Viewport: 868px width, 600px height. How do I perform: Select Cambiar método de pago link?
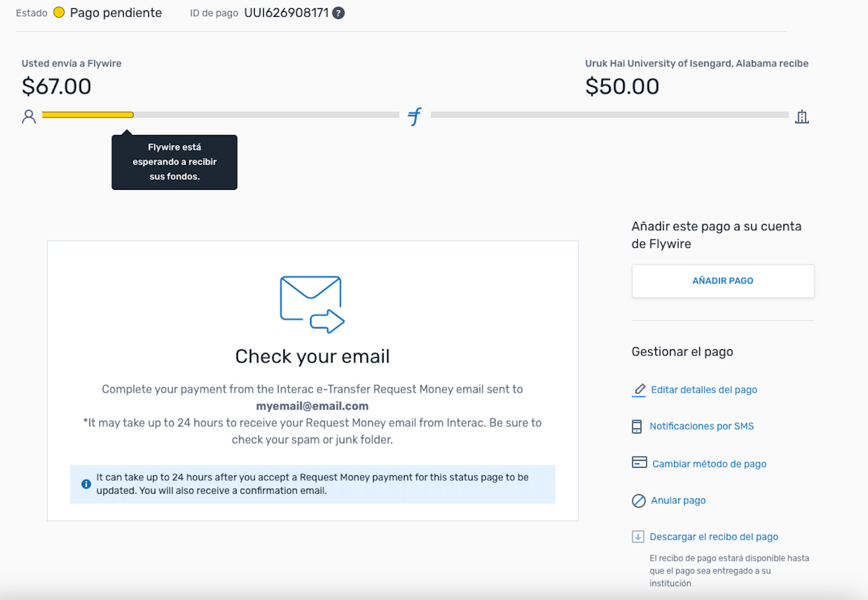click(x=710, y=464)
